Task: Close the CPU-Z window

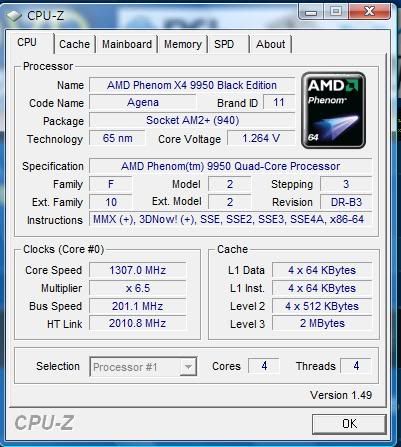Action: tap(369, 12)
